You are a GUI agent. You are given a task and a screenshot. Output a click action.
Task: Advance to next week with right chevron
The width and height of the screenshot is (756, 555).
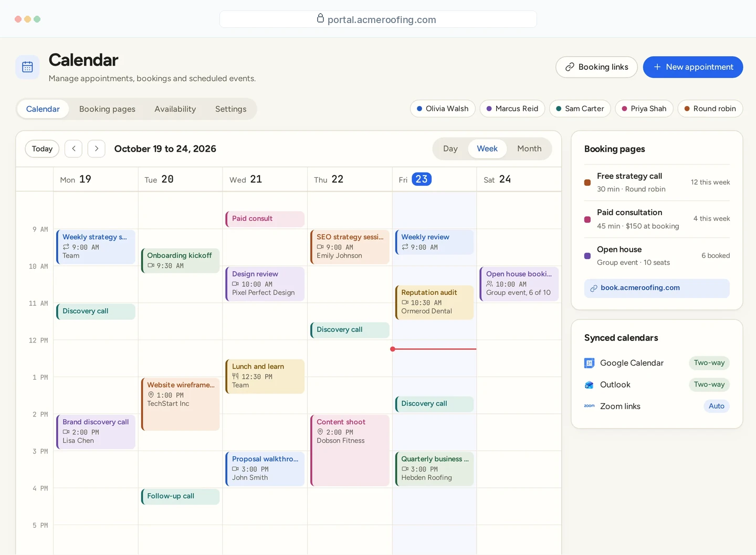point(97,148)
